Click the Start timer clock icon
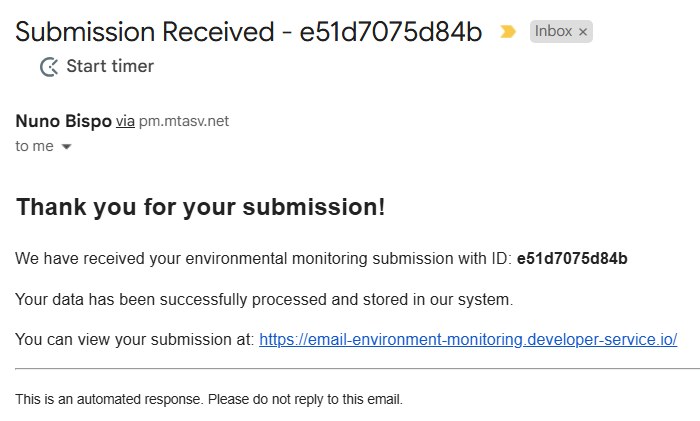Screen dimensions: 700x421 coord(49,67)
